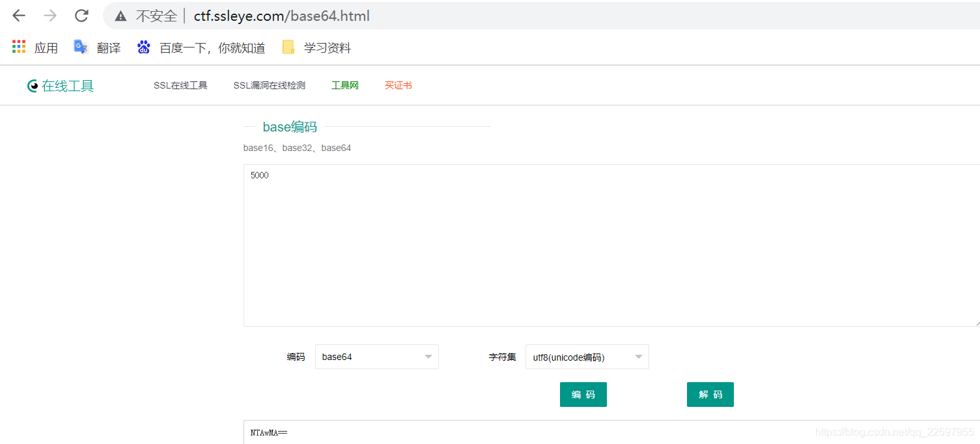Click the browser reload icon
The width and height of the screenshot is (980, 444).
coord(81,15)
